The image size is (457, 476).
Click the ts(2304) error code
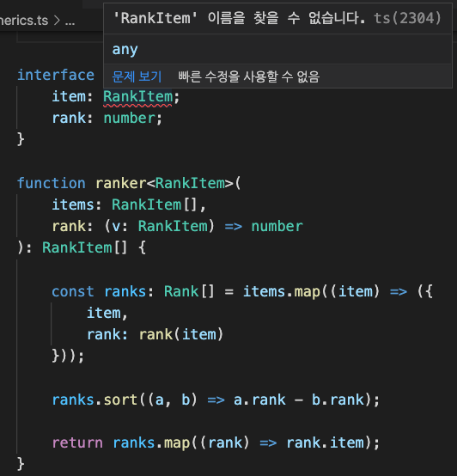(x=407, y=18)
